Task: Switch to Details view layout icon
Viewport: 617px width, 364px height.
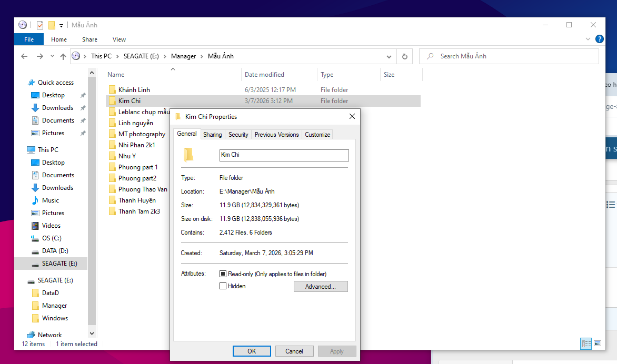Action: pyautogui.click(x=586, y=343)
